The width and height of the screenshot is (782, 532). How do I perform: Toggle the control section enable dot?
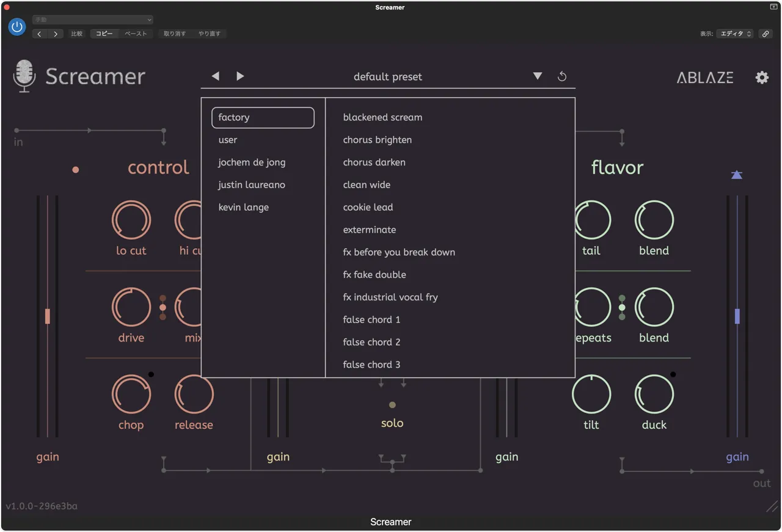(76, 170)
